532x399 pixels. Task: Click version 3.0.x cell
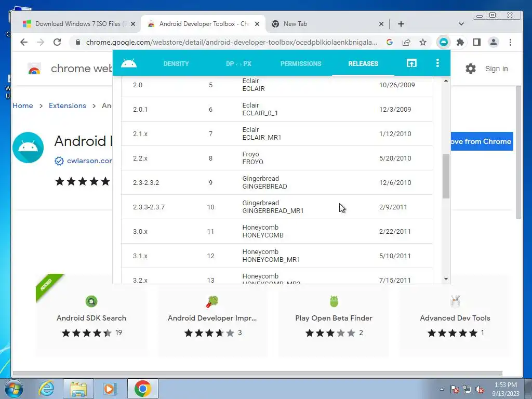(140, 231)
